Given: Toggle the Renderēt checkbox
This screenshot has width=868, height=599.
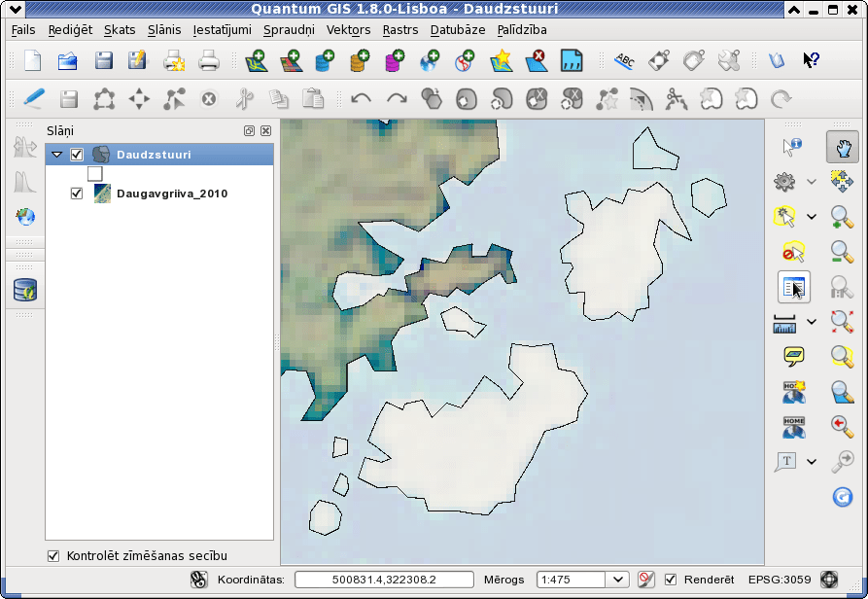Looking at the screenshot, I should [x=671, y=580].
